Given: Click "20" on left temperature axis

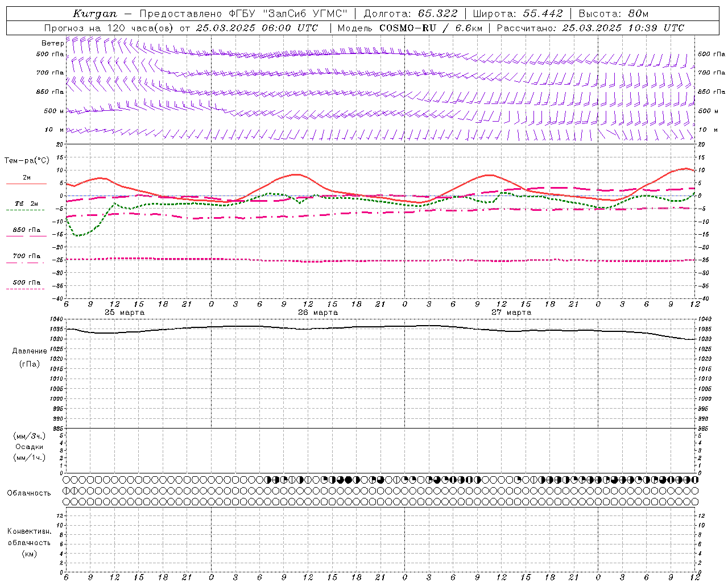Looking at the screenshot, I should click(x=60, y=144).
